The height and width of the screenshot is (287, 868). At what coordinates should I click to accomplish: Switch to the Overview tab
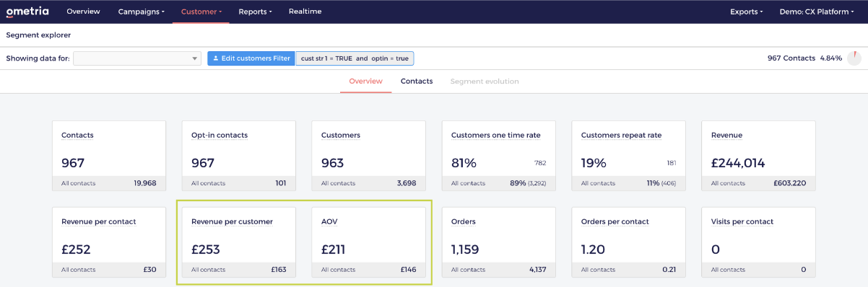(x=365, y=81)
